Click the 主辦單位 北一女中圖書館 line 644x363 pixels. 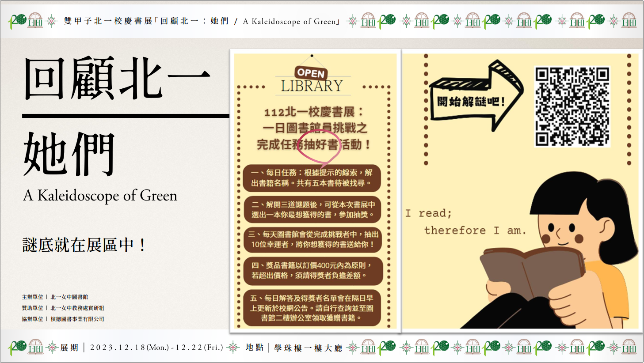pyautogui.click(x=55, y=297)
